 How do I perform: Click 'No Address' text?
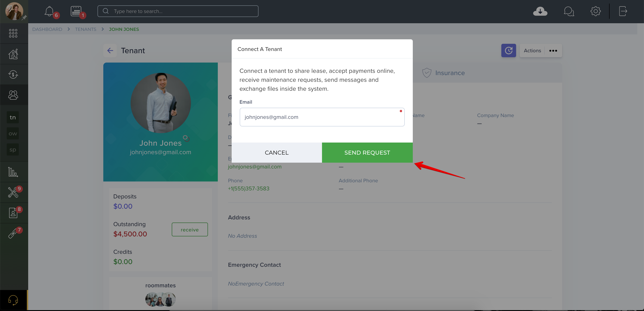[x=242, y=236]
